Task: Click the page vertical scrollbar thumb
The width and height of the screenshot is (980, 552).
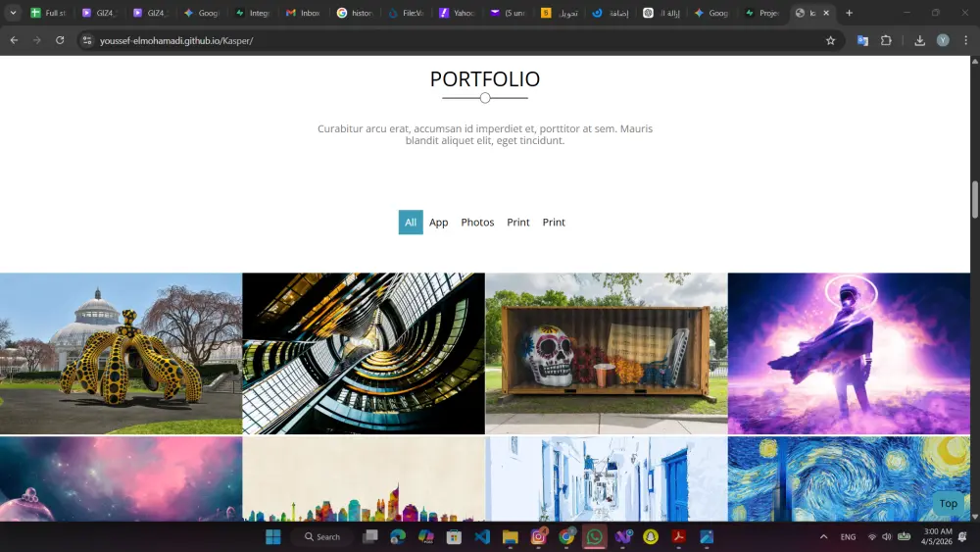Action: [x=974, y=199]
